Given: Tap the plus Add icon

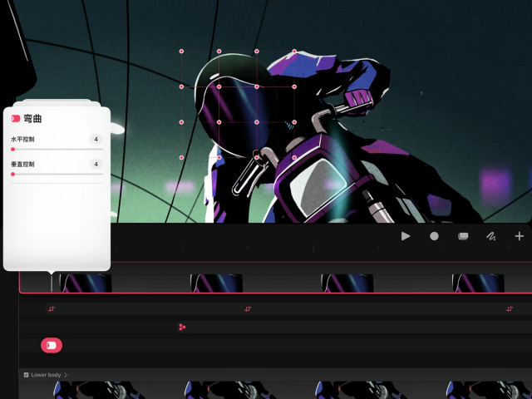Looking at the screenshot, I should tap(519, 236).
